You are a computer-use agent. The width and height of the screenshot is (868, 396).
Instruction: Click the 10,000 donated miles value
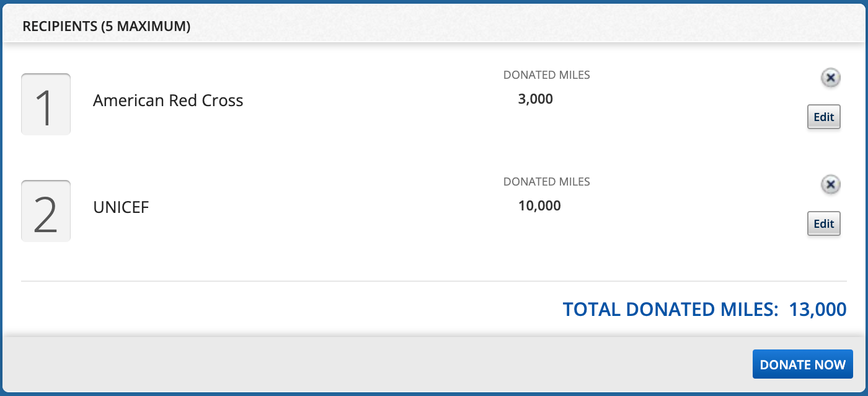[539, 205]
